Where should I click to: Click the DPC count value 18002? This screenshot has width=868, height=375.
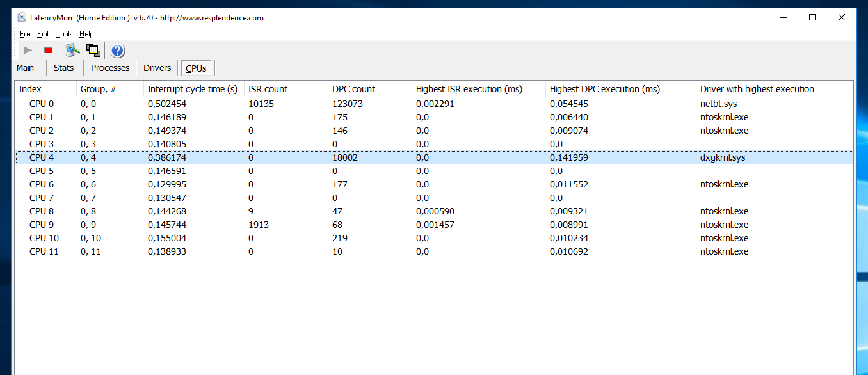(345, 157)
